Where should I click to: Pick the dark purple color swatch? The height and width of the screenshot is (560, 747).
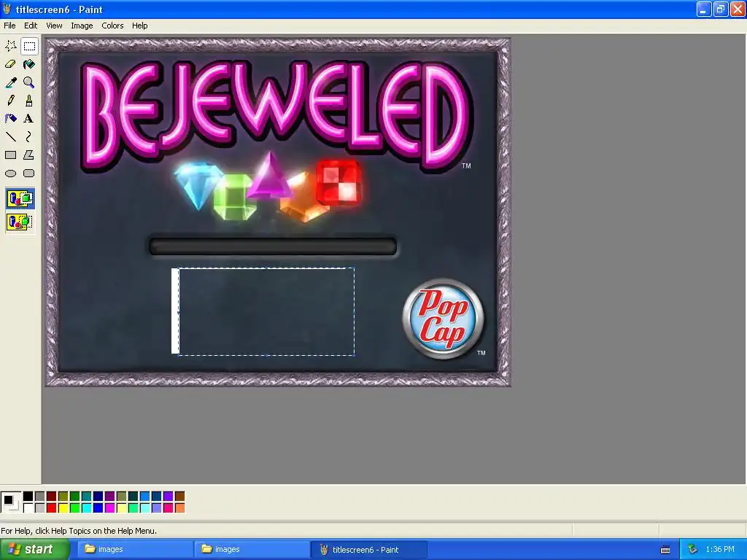(110, 497)
